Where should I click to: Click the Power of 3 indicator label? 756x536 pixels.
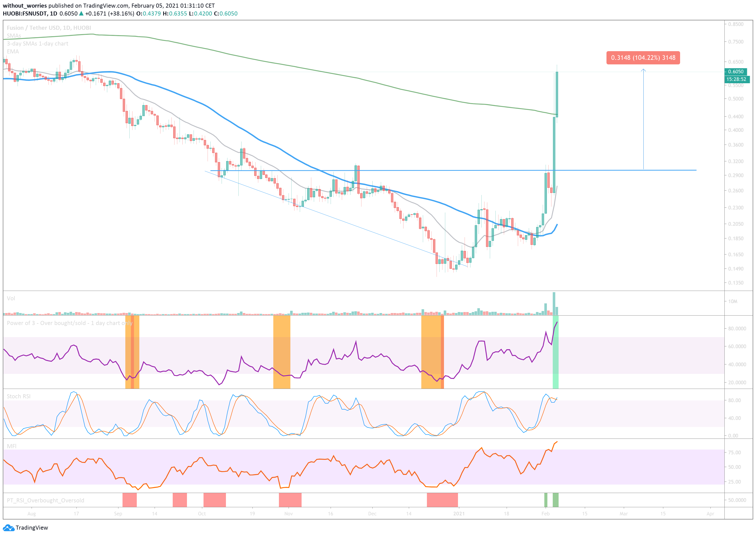(70, 323)
